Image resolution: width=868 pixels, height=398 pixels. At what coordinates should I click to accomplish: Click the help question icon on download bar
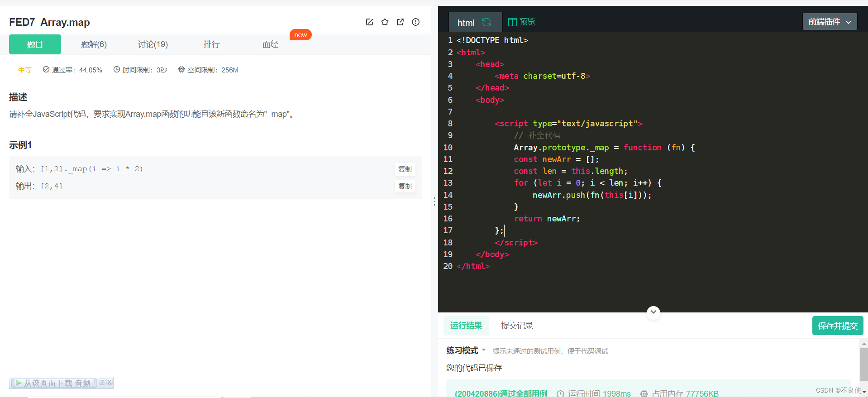pyautogui.click(x=102, y=382)
